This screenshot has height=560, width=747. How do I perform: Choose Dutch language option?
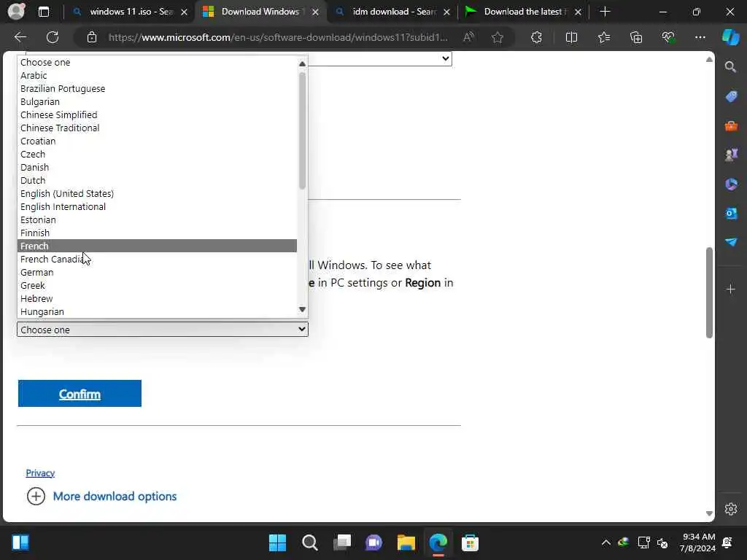[158, 180]
